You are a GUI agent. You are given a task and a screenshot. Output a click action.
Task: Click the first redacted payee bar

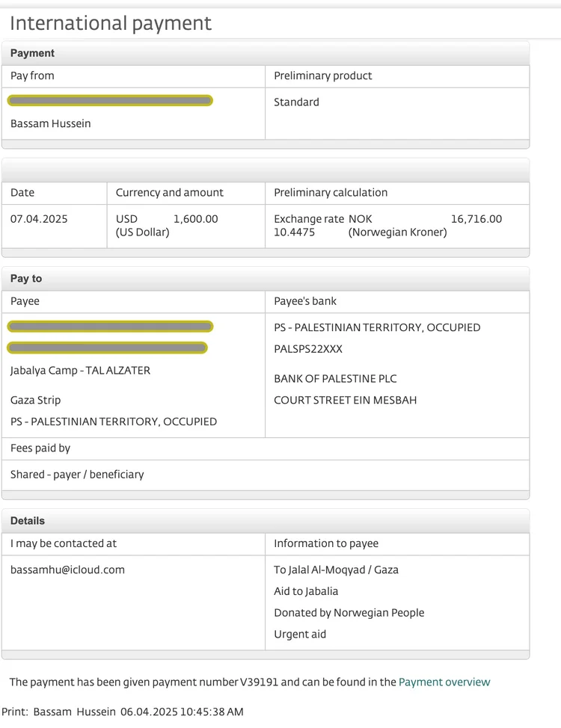click(x=110, y=326)
